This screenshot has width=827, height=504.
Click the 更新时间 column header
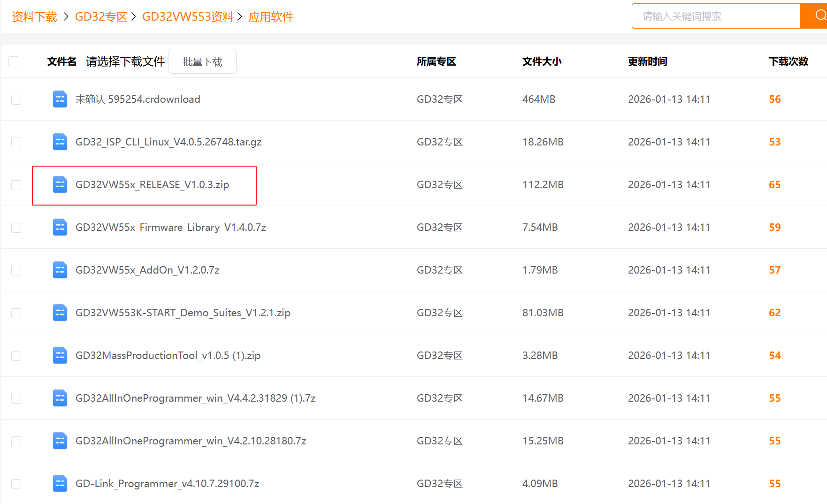tap(648, 61)
